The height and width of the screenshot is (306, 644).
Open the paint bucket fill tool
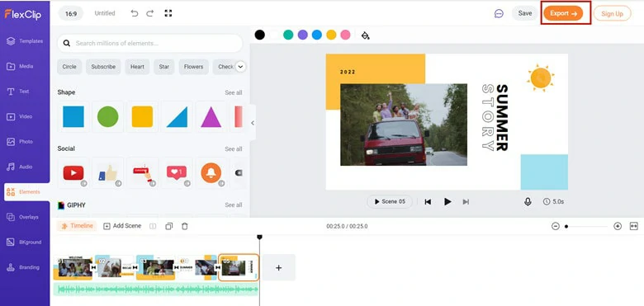click(x=365, y=35)
